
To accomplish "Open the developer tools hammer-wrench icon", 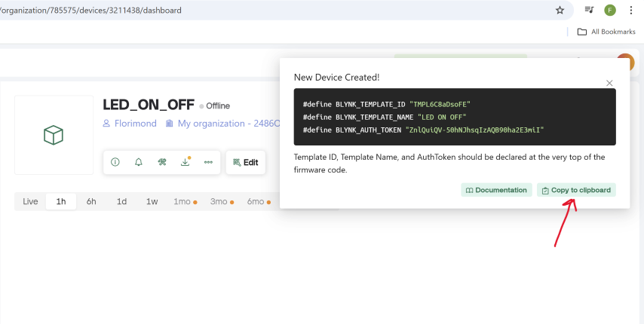I will coord(162,163).
